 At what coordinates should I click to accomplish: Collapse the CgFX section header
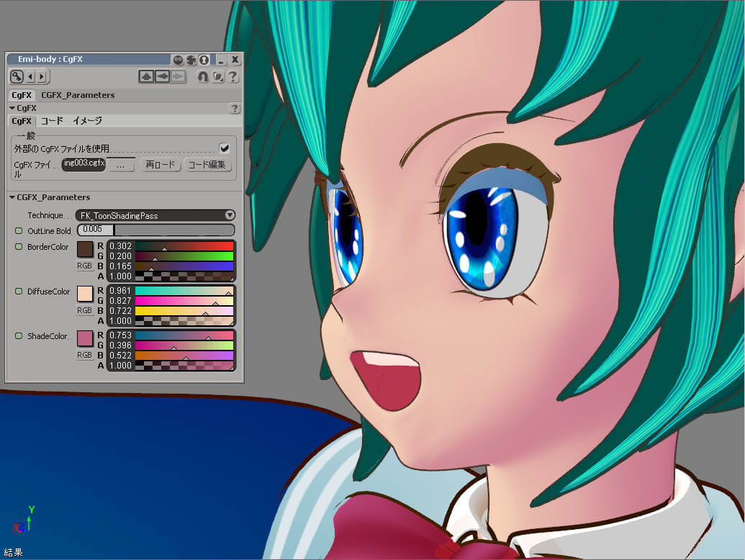(x=12, y=108)
